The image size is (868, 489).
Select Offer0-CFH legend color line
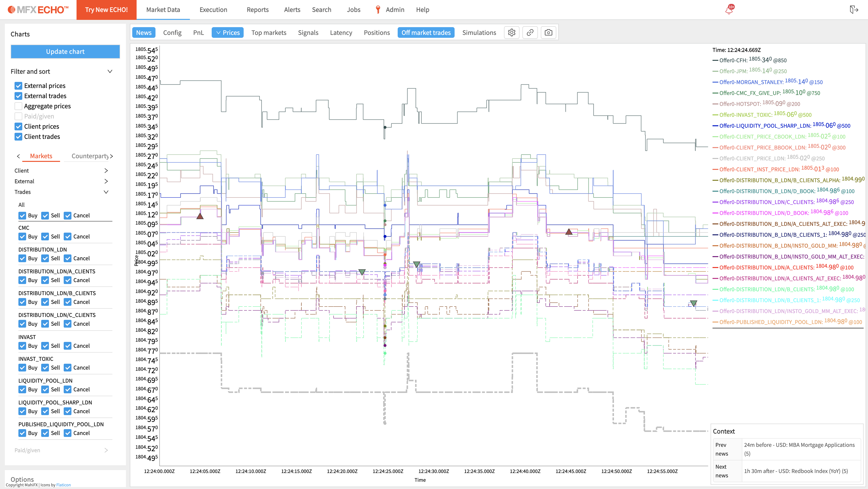[715, 60]
